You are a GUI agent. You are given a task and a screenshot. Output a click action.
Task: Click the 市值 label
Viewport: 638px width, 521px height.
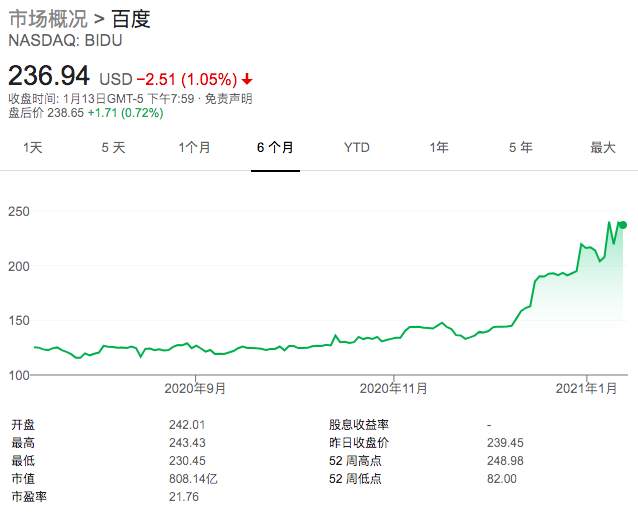23,479
